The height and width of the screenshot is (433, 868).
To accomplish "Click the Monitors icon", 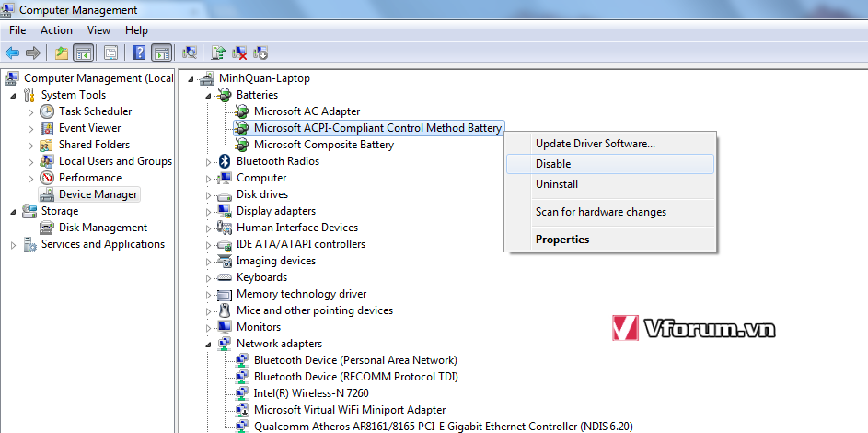I will point(225,327).
